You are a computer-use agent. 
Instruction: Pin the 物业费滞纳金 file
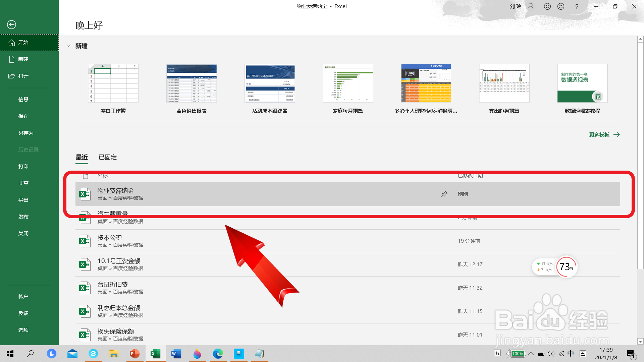[x=444, y=194]
